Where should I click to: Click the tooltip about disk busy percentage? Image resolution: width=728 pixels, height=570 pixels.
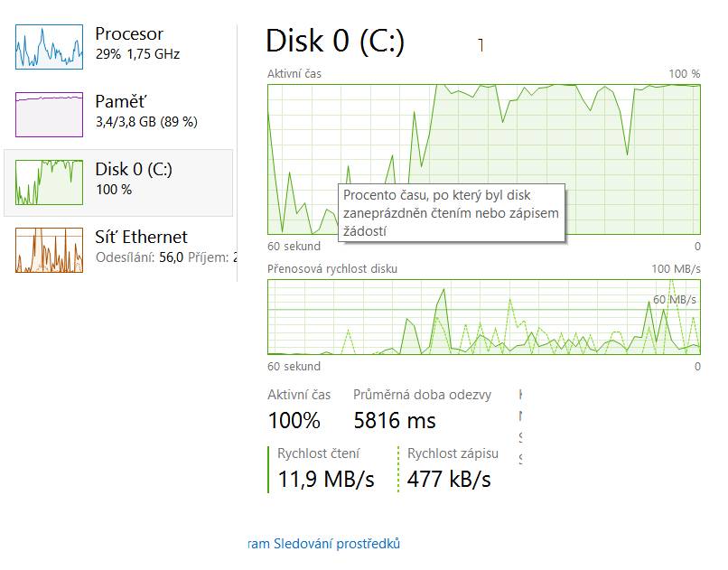(x=452, y=213)
